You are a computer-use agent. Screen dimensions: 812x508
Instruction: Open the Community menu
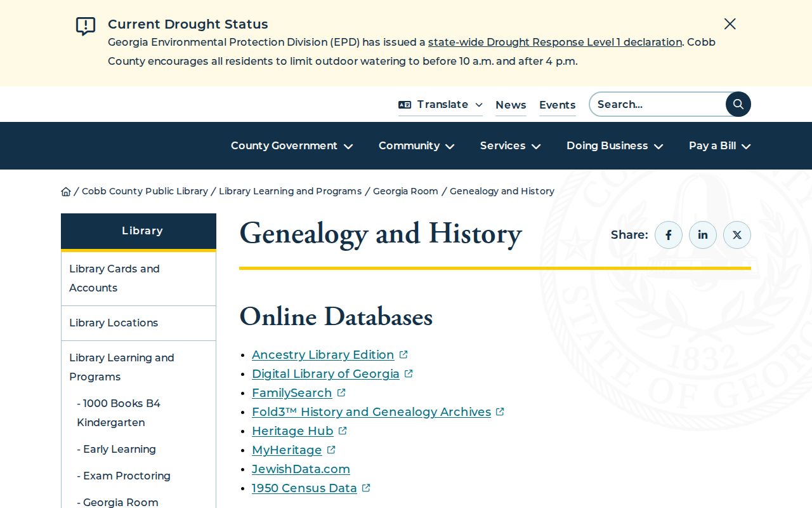pos(409,145)
